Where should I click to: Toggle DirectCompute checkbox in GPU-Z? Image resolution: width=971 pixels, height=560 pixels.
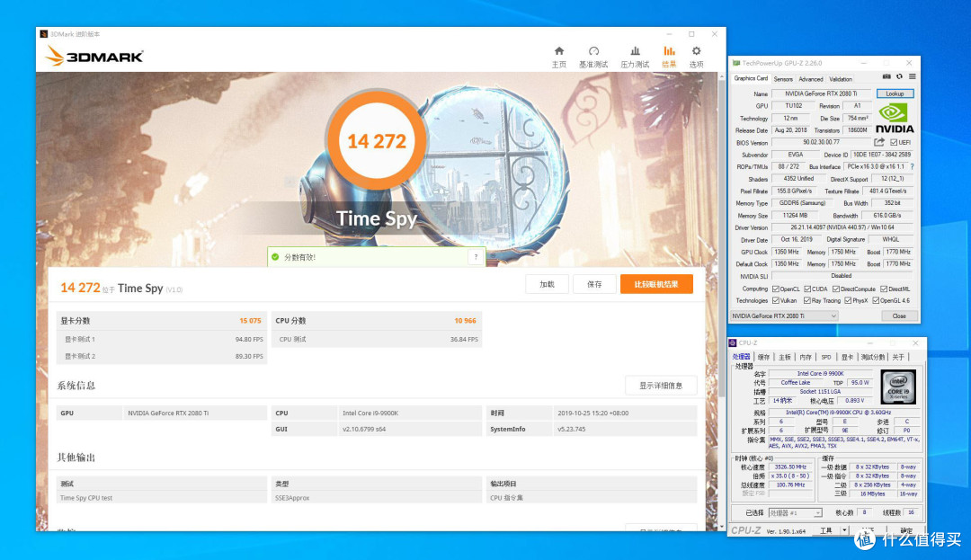(x=836, y=289)
